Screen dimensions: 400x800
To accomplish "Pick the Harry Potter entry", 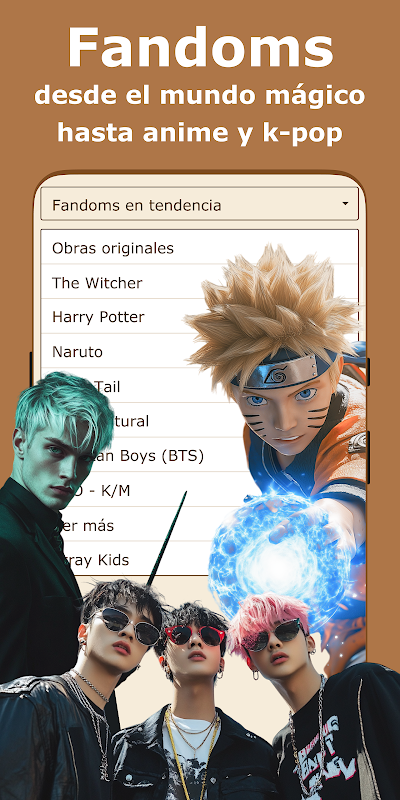I will tap(118, 317).
